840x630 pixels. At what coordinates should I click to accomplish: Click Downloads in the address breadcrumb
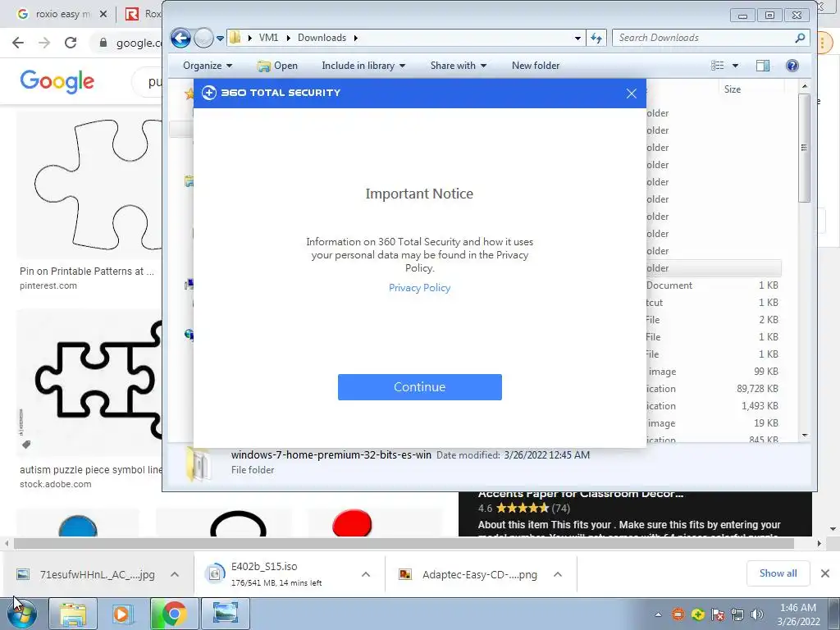point(322,38)
